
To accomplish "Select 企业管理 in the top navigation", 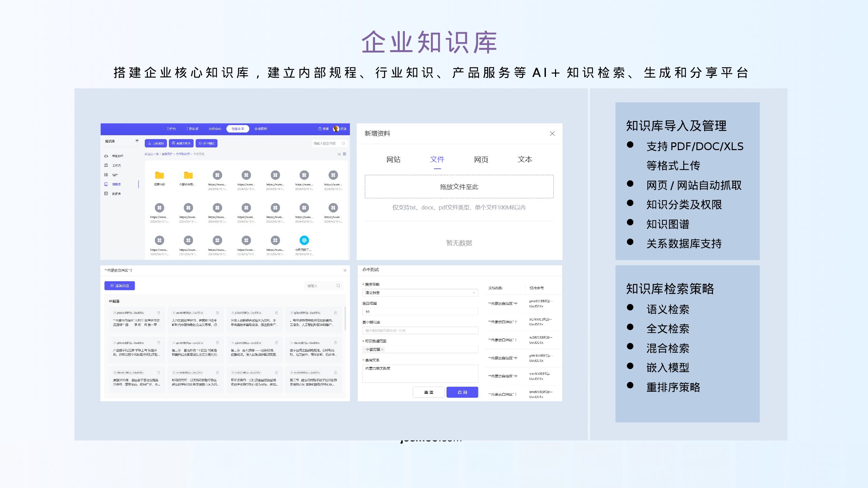I will tap(260, 129).
